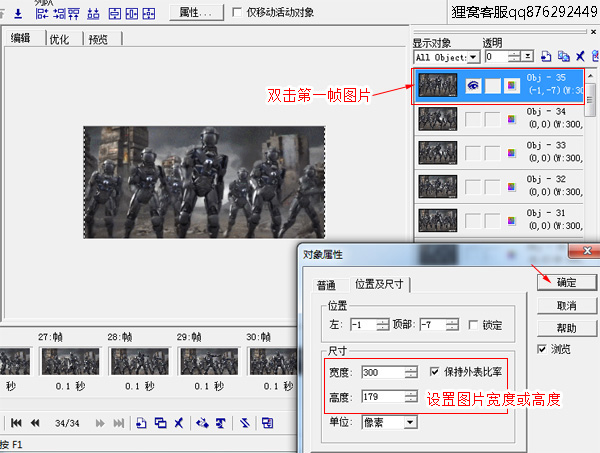Image resolution: width=600 pixels, height=453 pixels.
Task: Enable the 锁定 position checkbox
Action: [x=473, y=325]
